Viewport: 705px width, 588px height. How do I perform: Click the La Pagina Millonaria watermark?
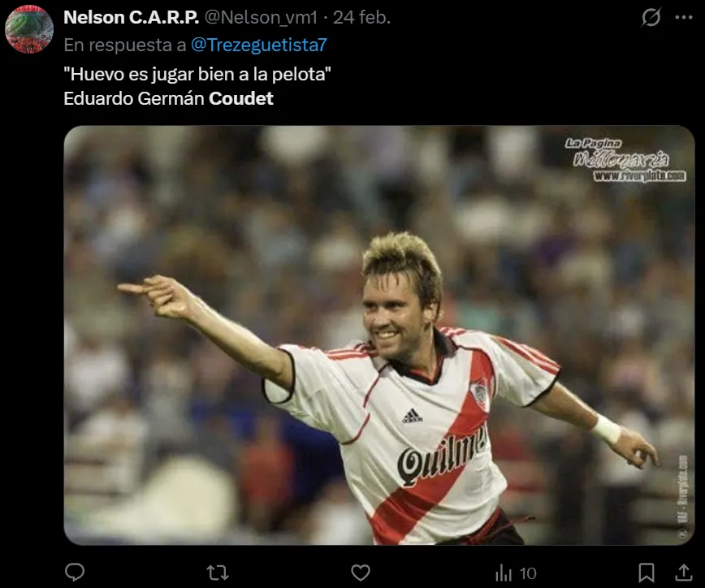click(625, 160)
